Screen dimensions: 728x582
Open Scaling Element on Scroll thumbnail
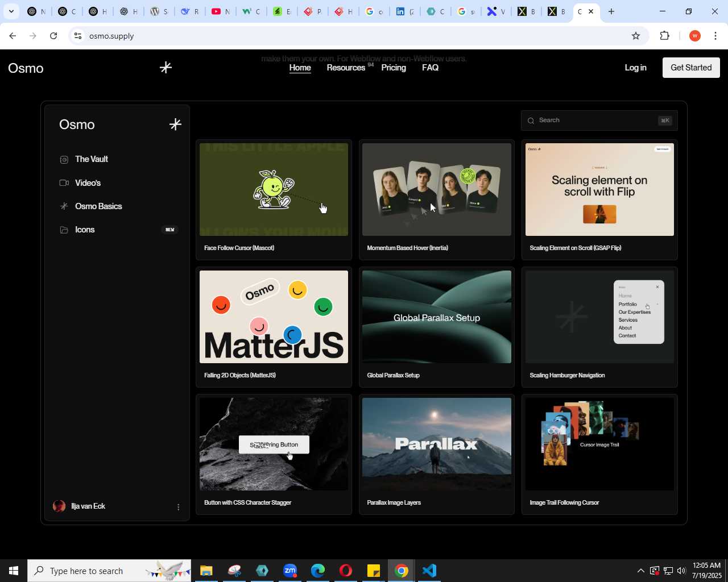(599, 189)
